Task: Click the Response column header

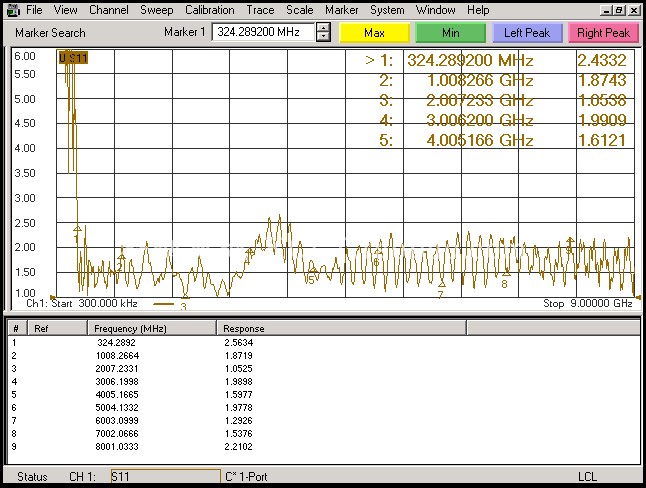Action: 243,328
